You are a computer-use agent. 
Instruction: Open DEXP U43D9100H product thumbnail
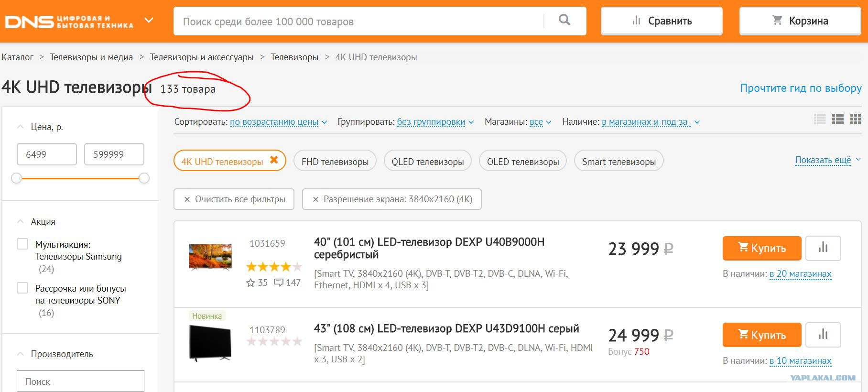(x=210, y=343)
